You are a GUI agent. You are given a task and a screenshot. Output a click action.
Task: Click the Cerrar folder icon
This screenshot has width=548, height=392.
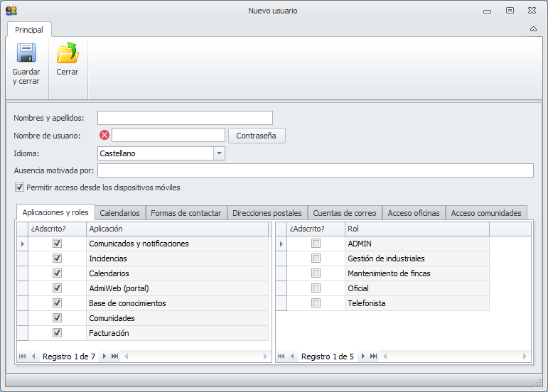68,53
